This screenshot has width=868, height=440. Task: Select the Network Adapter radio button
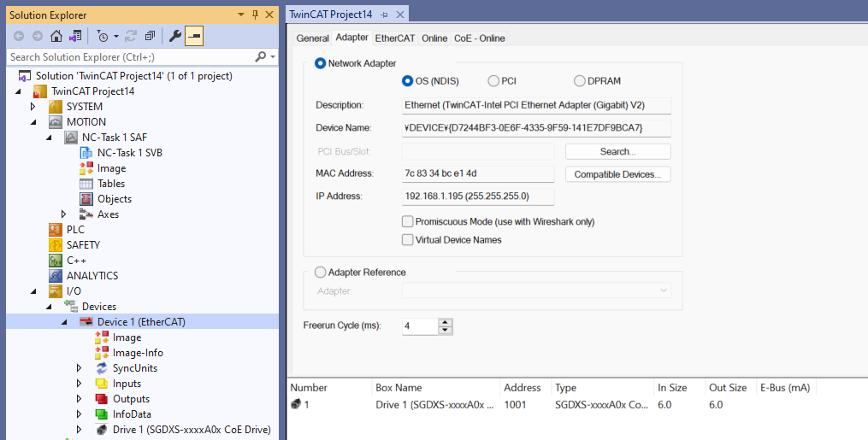click(320, 63)
